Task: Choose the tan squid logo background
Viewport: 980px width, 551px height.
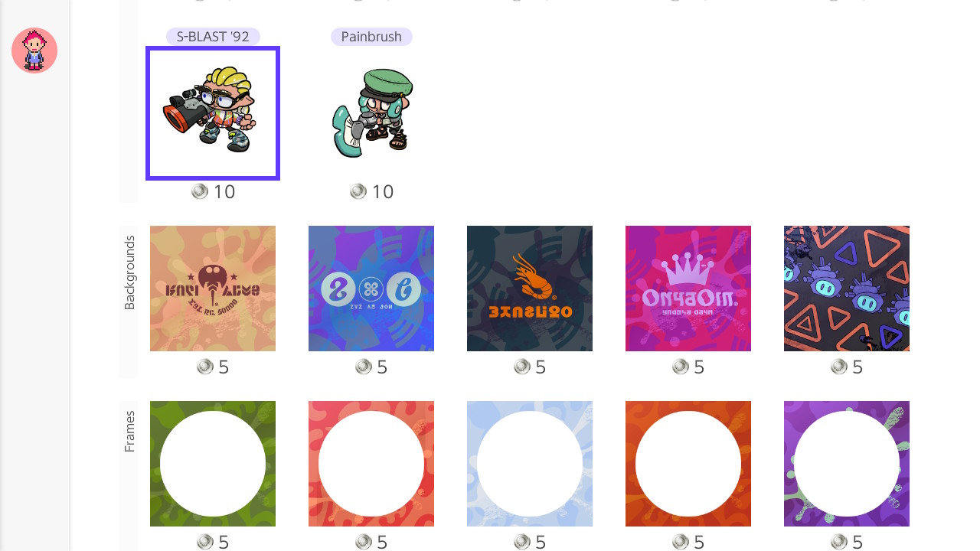Action: 213,289
